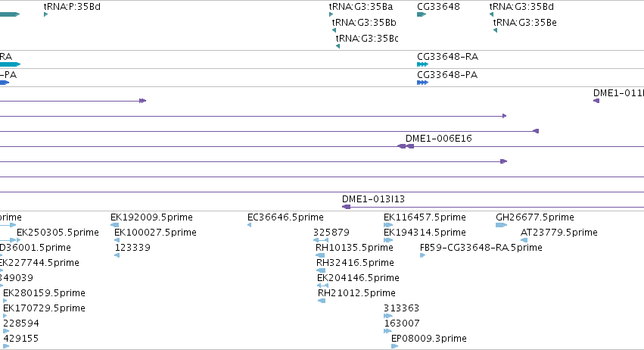Select the CG33648-PA protein glyph
Image resolution: width=644 pixels, height=350 pixels.
[x=422, y=83]
